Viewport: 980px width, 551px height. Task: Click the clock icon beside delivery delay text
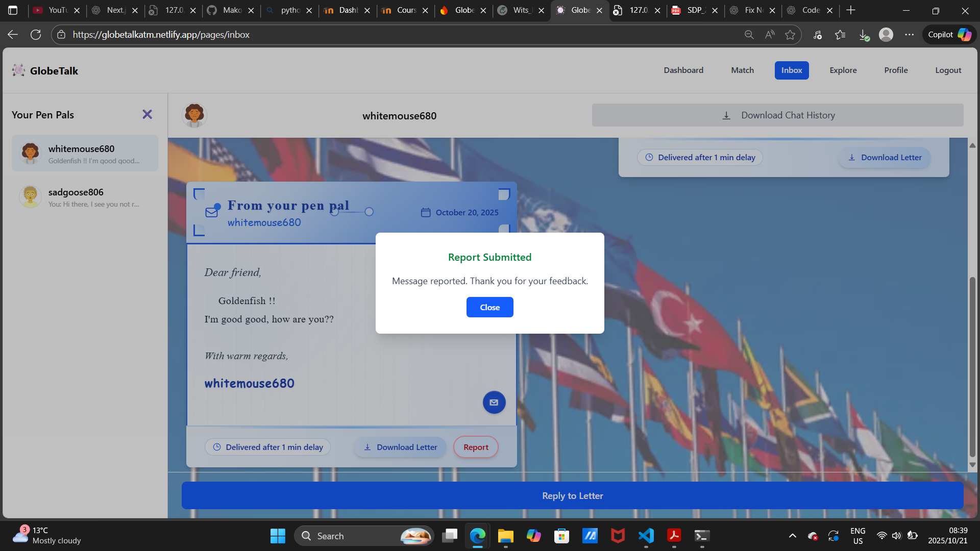[x=216, y=447]
